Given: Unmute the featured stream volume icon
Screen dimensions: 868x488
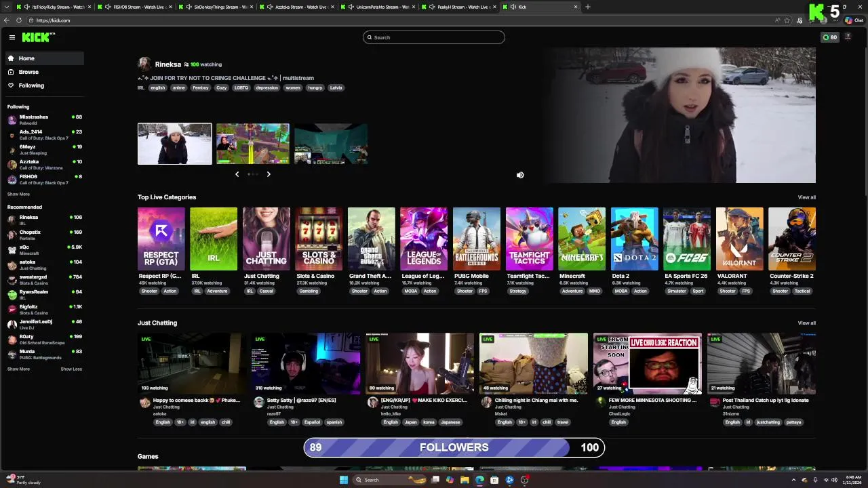Looking at the screenshot, I should tap(520, 175).
